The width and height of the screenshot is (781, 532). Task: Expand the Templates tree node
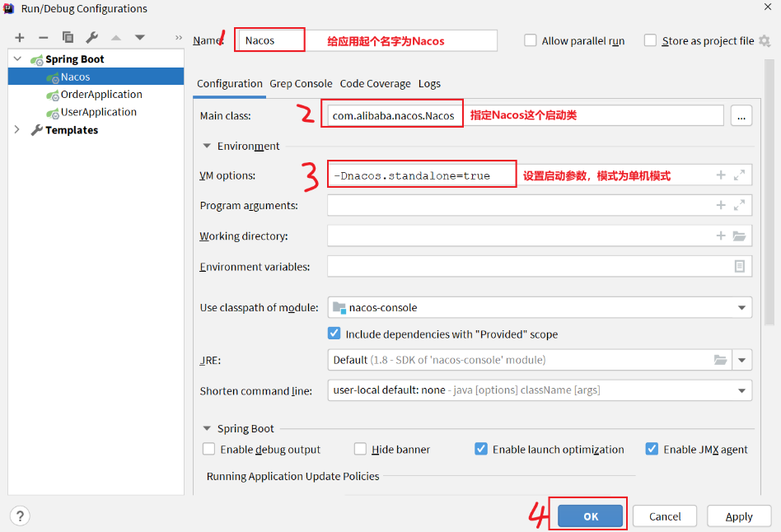coord(17,129)
